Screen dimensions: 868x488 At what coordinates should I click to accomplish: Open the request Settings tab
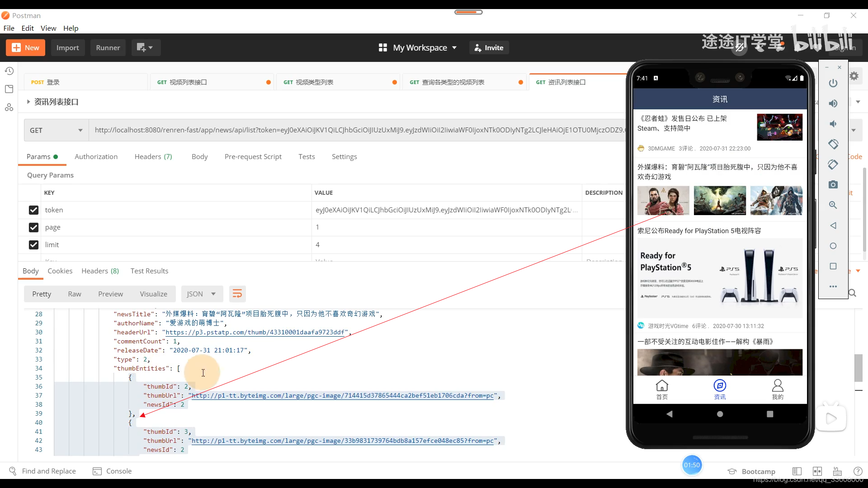click(344, 156)
